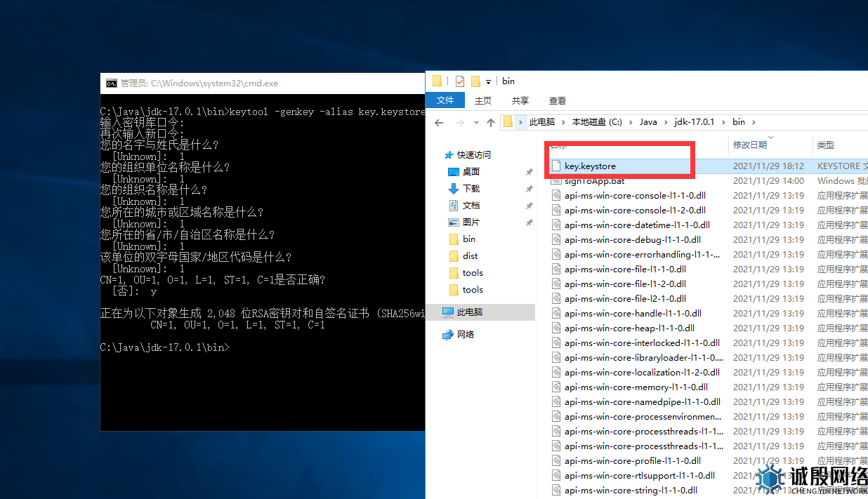Select 此电脑 (This PC) in navigation pane
Screen dimensions: 868x499
coord(469,312)
